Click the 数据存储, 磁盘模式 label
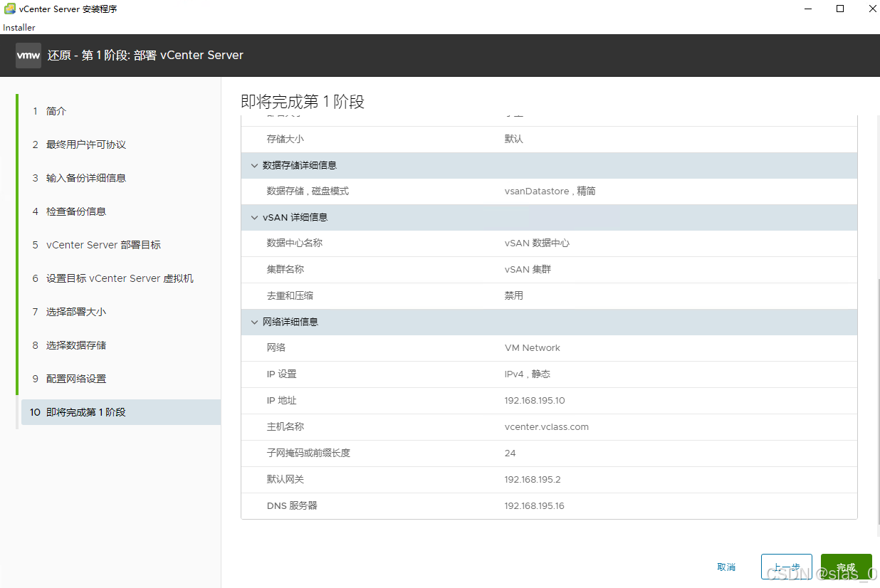880x588 pixels. (x=308, y=191)
